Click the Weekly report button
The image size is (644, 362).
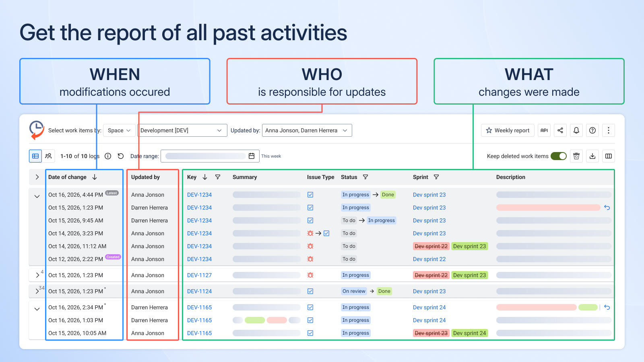click(x=508, y=130)
